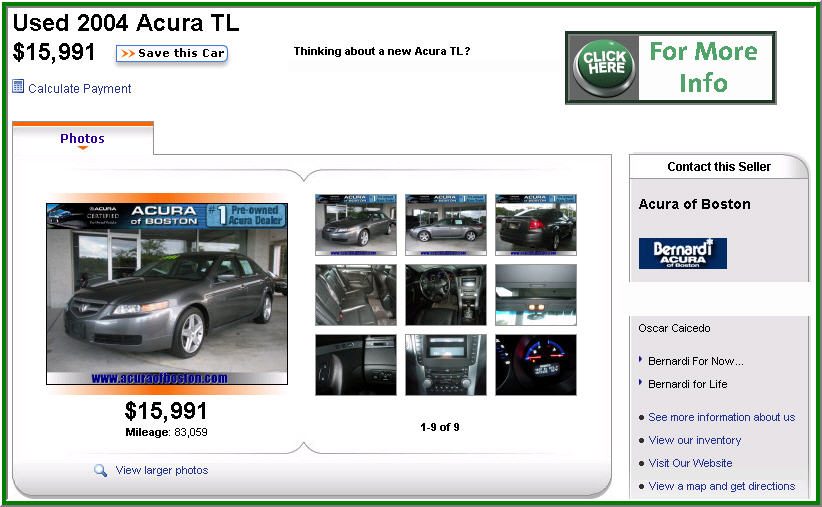The height and width of the screenshot is (507, 822).
Task: Click the Bernardi Acura of Boston logo
Action: tap(683, 253)
